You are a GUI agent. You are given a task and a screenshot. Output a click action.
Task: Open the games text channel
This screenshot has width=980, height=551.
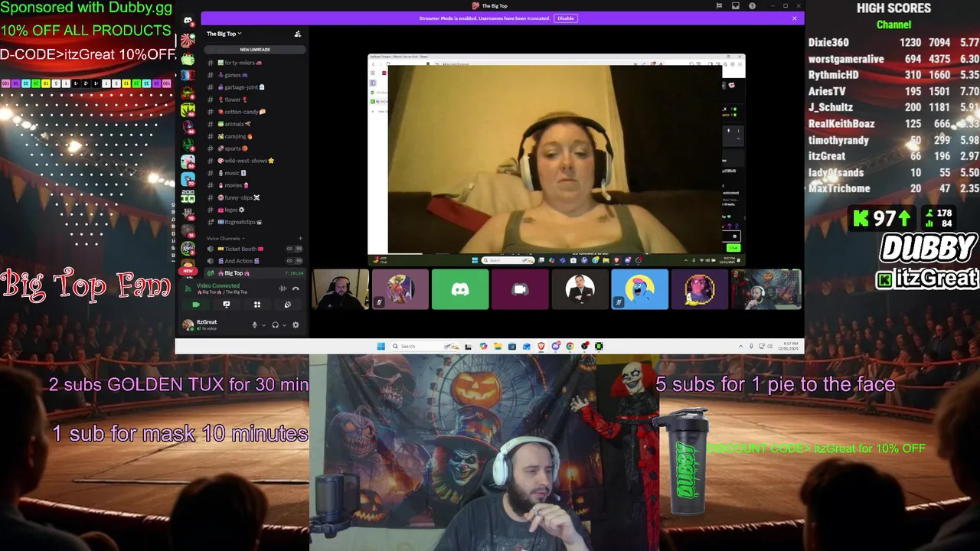pos(255,75)
